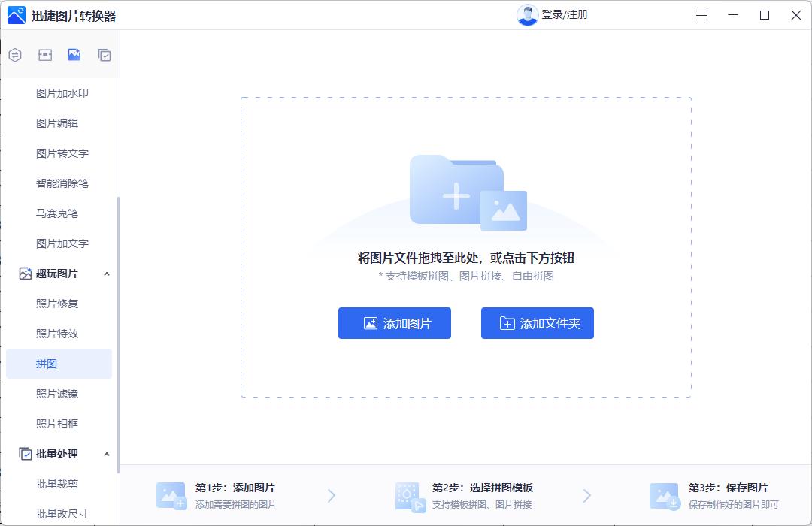This screenshot has width=812, height=526.
Task: Click 登录/注册 link
Action: [565, 15]
